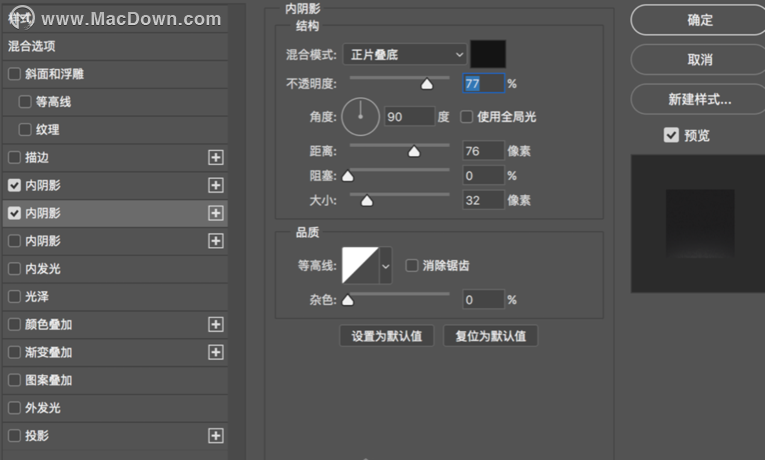The height and width of the screenshot is (460, 765).
Task: Enable 等高线 sub-option checkbox
Action: coord(24,102)
